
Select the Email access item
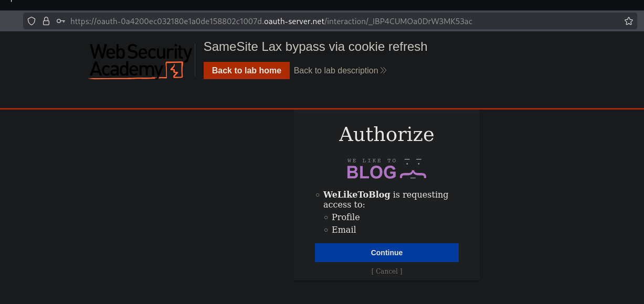point(344,230)
